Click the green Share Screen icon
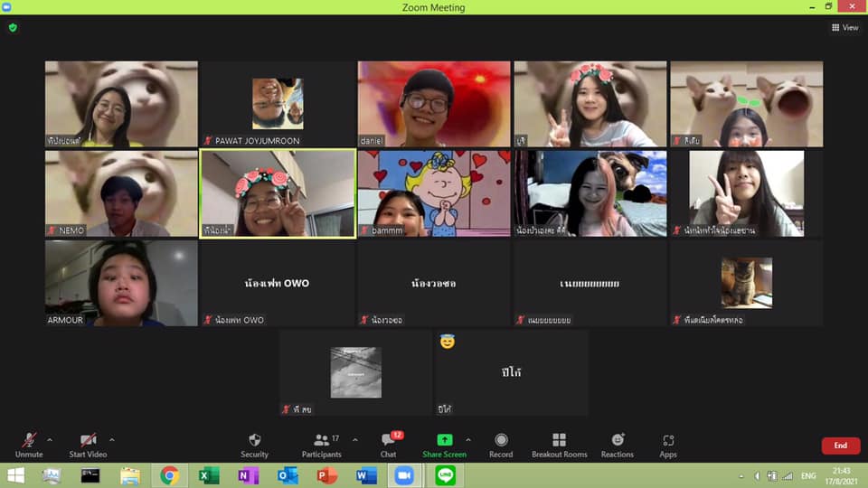This screenshot has width=868, height=488. coord(444,441)
